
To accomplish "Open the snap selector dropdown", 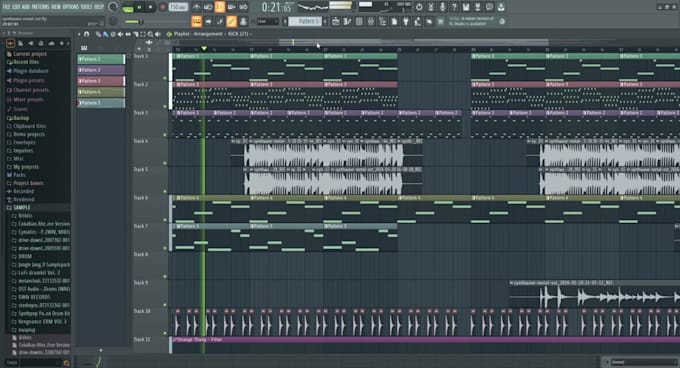I will point(267,21).
